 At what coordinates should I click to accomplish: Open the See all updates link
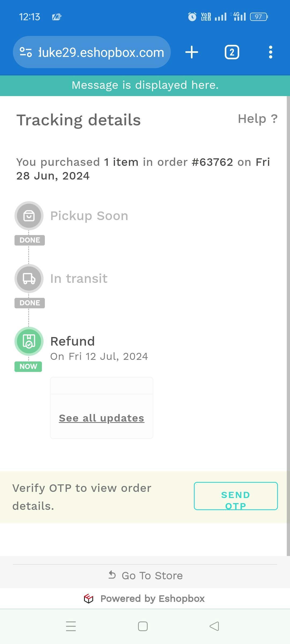(102, 418)
